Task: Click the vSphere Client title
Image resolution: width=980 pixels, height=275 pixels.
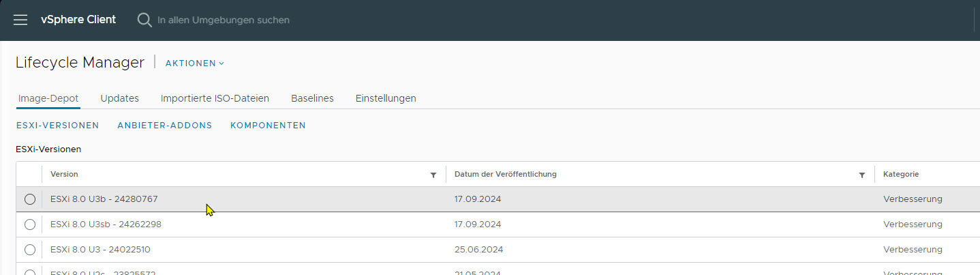Action: coord(78,20)
